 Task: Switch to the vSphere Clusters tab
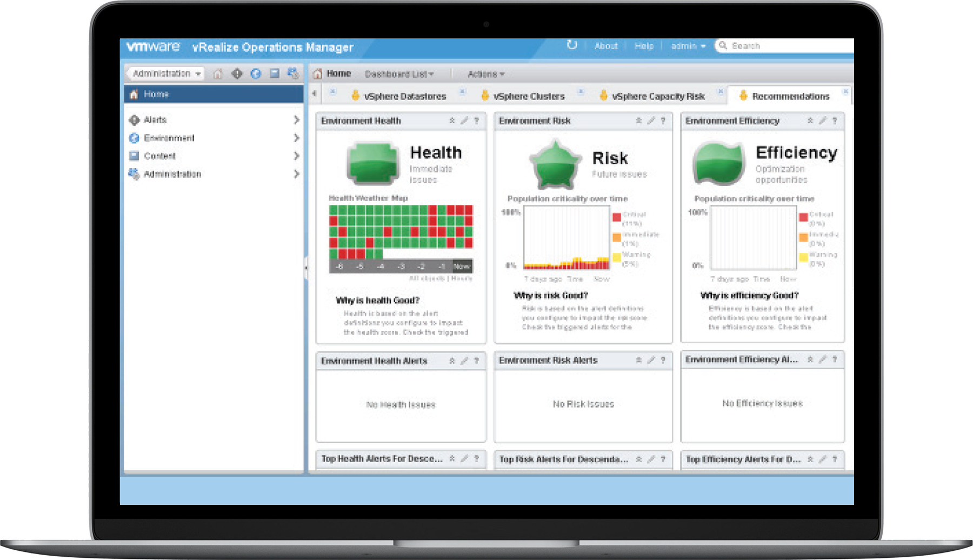point(523,96)
